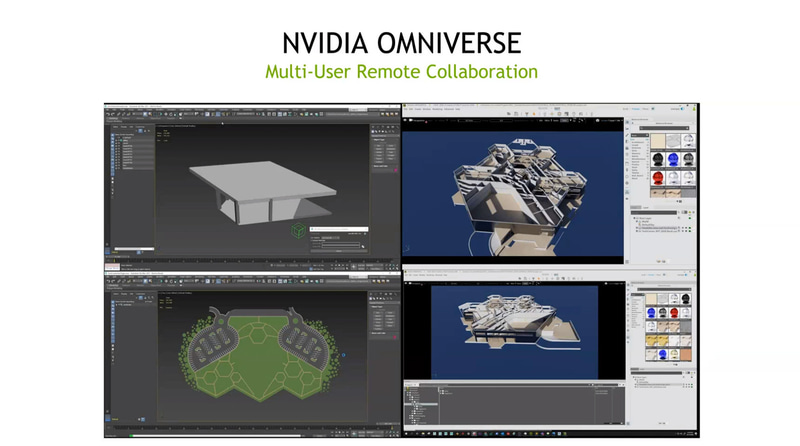Screen dimensions: 800x446
Task: Select blue sphere material in top-right window
Action: pos(673,159)
